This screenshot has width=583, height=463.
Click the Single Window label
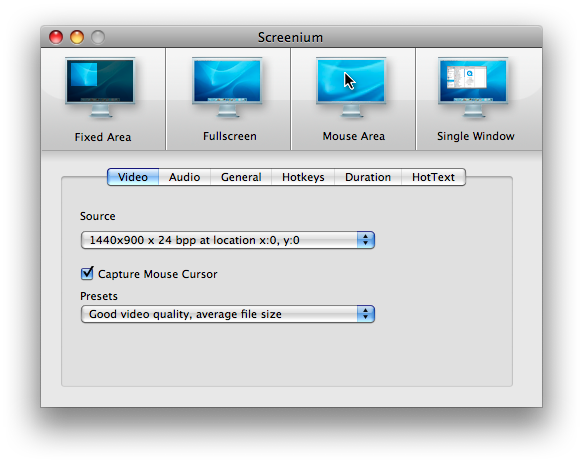[x=476, y=136]
